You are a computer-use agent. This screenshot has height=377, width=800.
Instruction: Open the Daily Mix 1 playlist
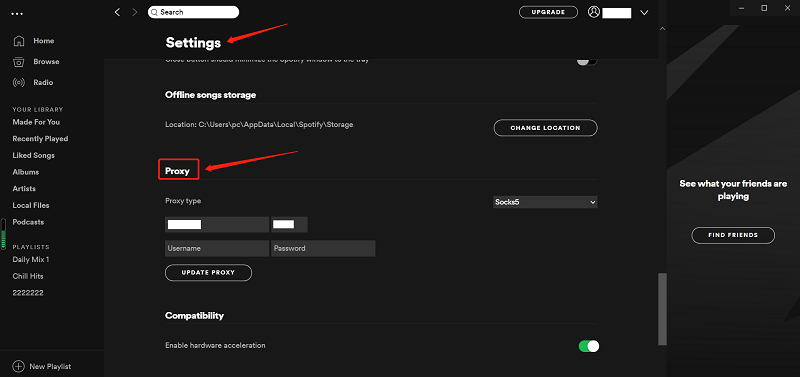tap(31, 260)
